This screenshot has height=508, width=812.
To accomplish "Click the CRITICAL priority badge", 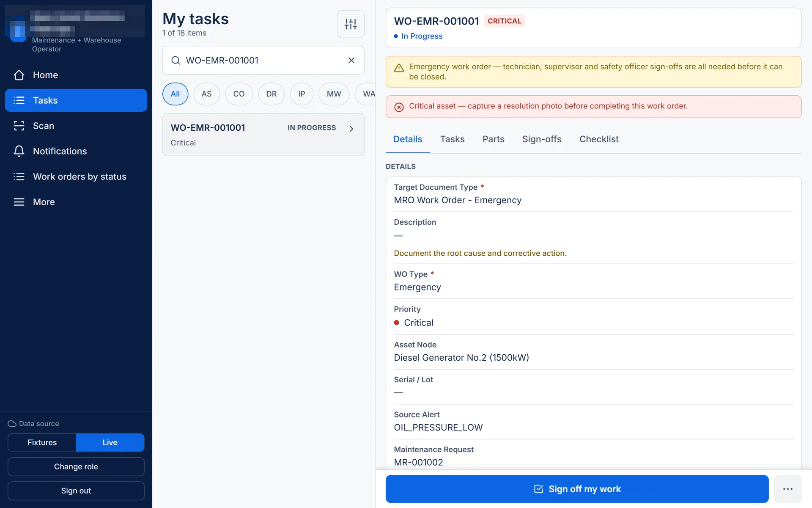I will pyautogui.click(x=504, y=21).
